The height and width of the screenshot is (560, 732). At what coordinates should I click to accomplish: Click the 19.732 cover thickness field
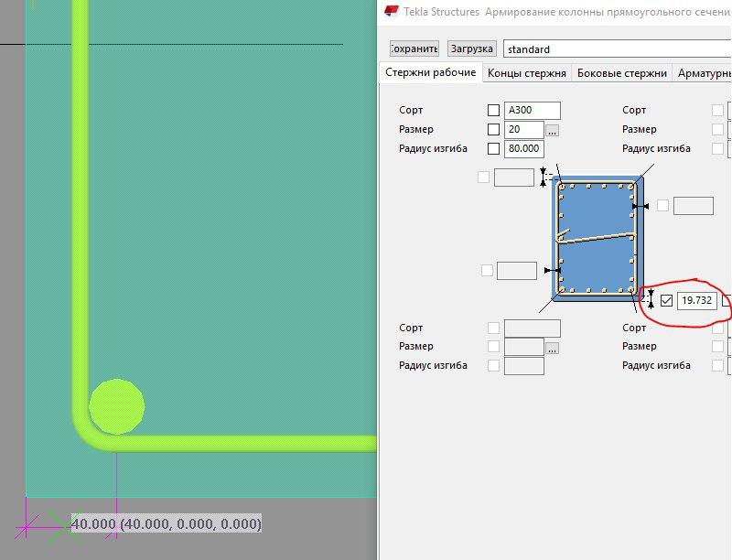pos(696,300)
